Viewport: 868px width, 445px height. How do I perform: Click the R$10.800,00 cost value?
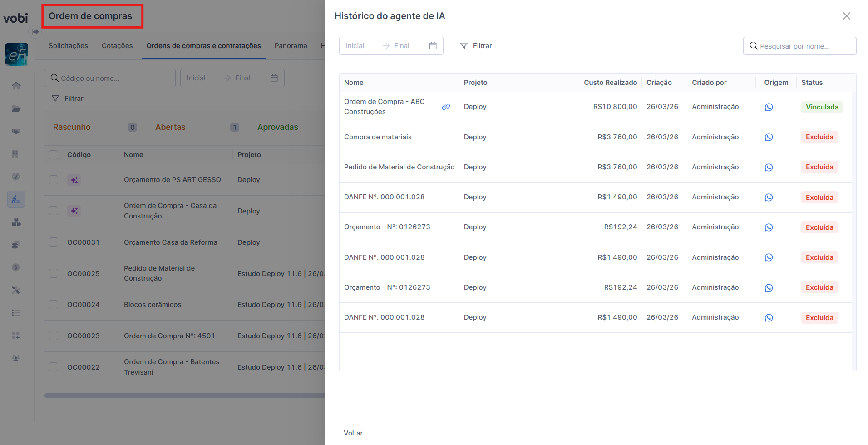615,107
